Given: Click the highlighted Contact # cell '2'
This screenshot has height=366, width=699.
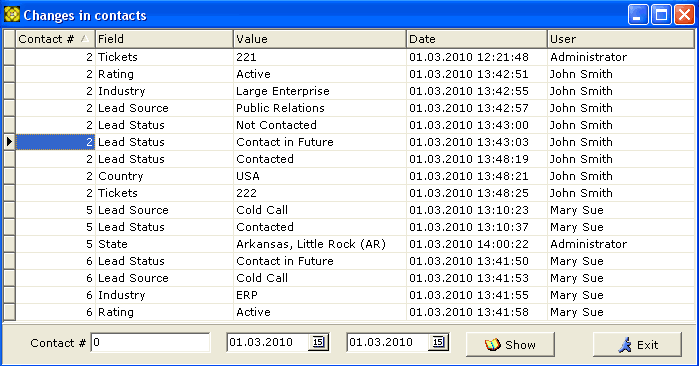Looking at the screenshot, I should pos(55,142).
